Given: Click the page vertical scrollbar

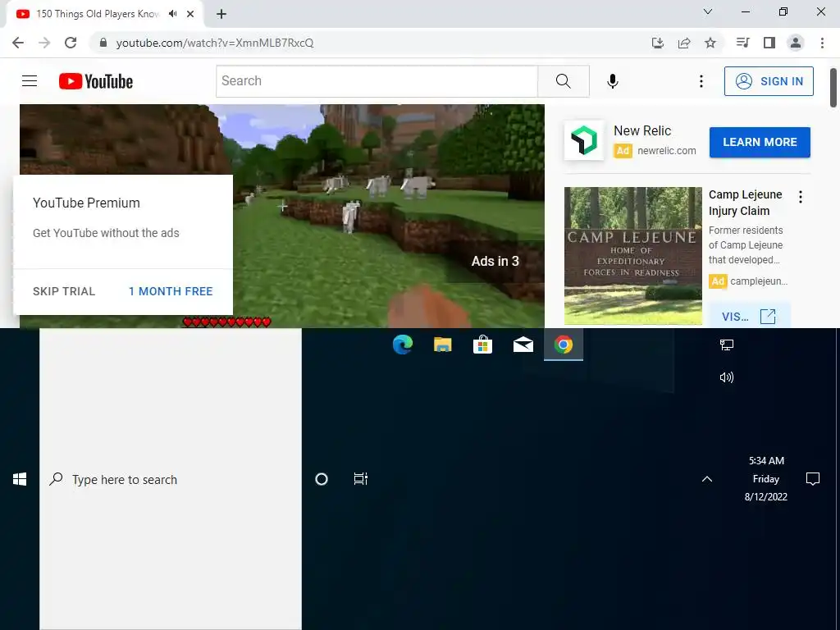Looking at the screenshot, I should 833,87.
